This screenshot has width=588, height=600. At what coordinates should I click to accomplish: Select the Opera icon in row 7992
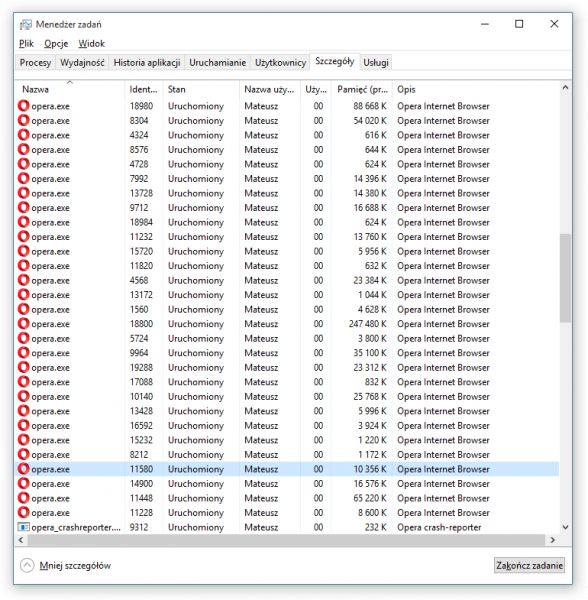(24, 179)
